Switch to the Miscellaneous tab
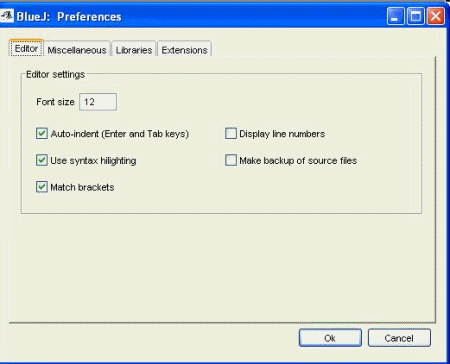This screenshot has width=450, height=364. pos(77,50)
